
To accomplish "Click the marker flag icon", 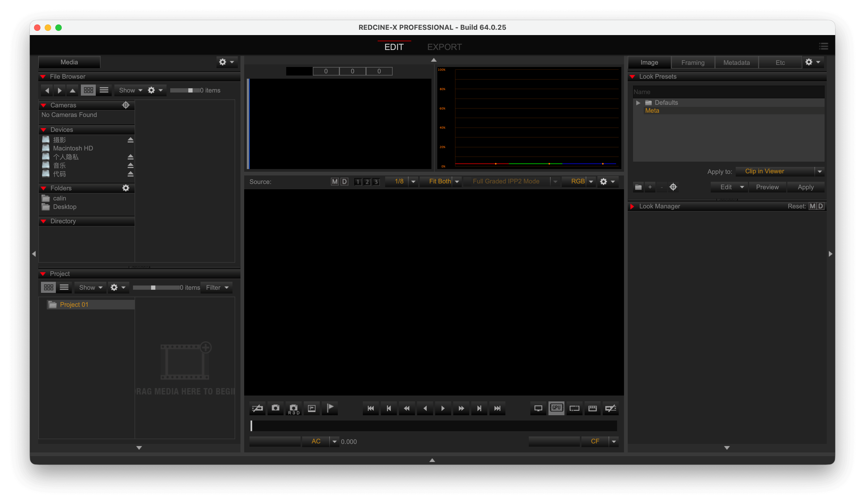I will pos(330,408).
